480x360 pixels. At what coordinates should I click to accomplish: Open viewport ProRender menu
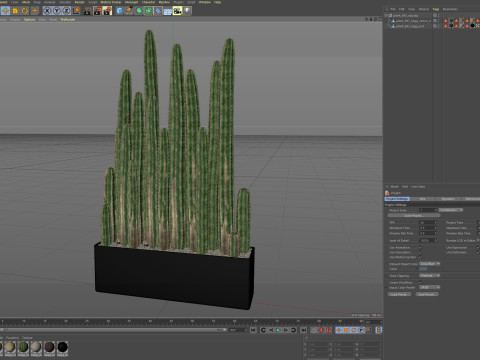(x=68, y=19)
